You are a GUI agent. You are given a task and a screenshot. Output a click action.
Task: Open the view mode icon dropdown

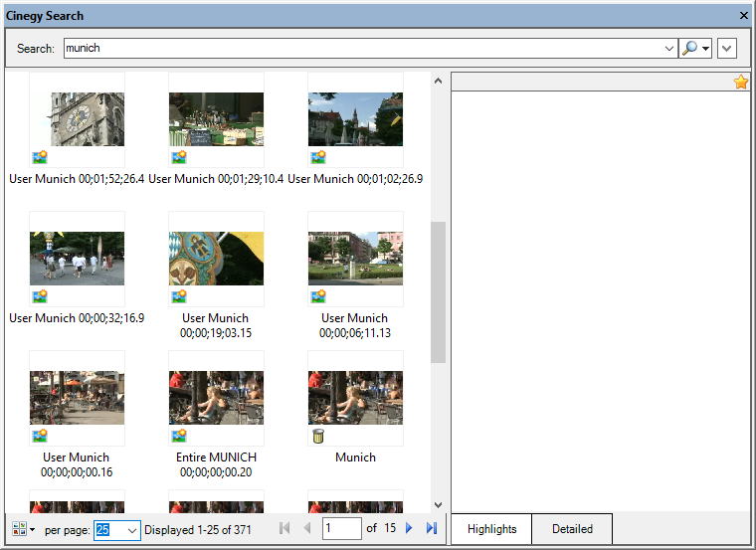coord(24,529)
